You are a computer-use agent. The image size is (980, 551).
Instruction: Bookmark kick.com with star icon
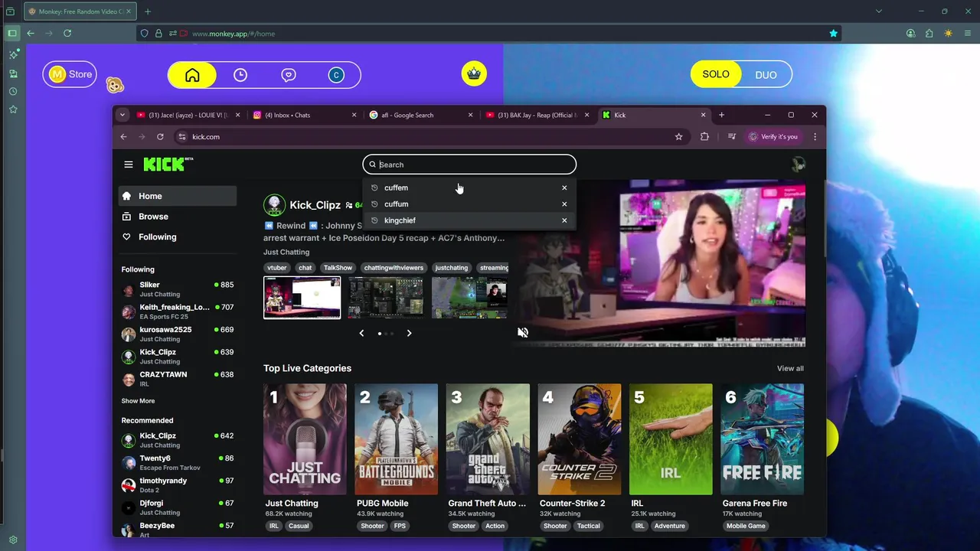point(678,137)
